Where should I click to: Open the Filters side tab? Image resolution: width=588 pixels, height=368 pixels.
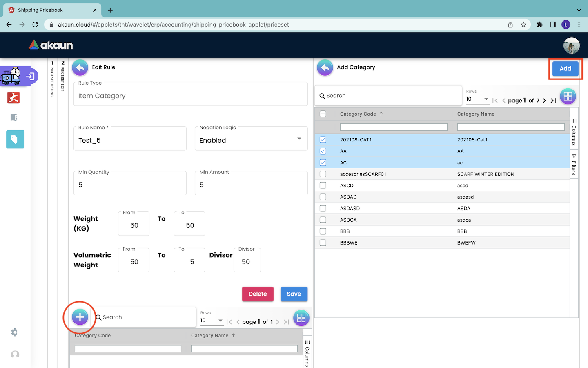coord(574,164)
